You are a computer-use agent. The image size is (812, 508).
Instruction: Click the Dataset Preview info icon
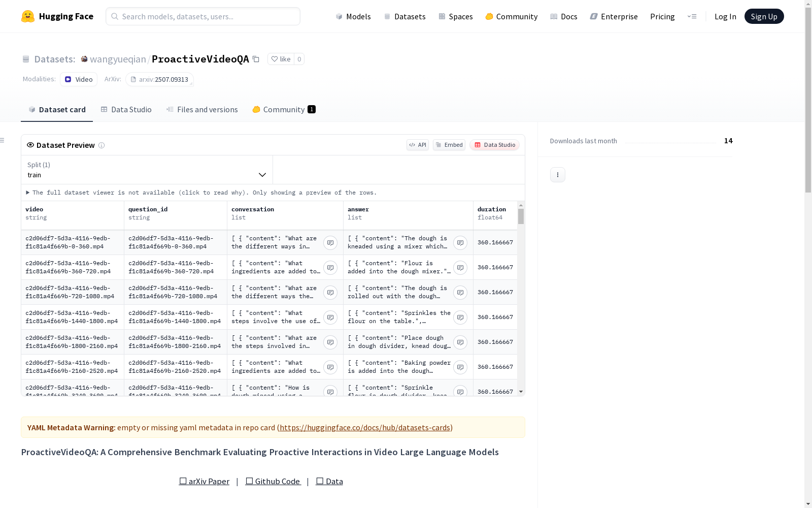(101, 145)
